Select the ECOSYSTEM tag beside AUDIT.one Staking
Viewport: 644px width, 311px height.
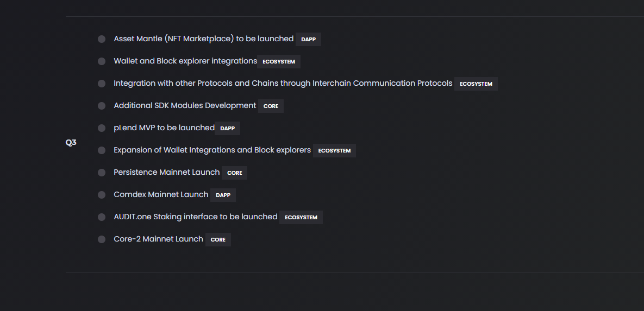click(301, 218)
